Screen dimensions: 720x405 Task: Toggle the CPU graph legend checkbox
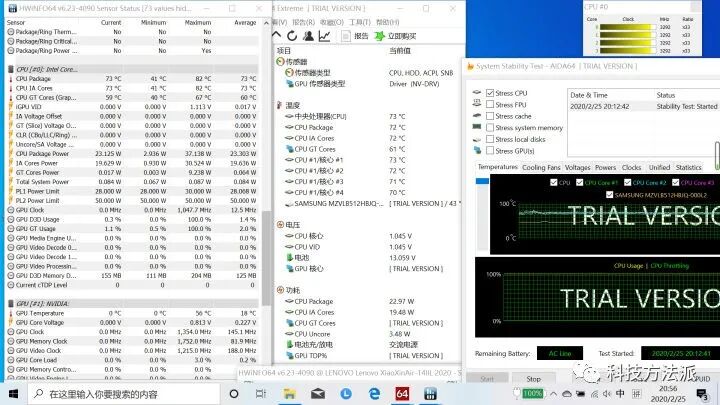[x=554, y=182]
